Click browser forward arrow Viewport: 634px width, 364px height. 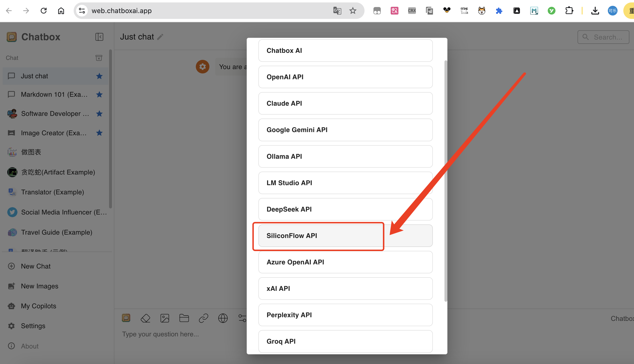[x=26, y=11]
